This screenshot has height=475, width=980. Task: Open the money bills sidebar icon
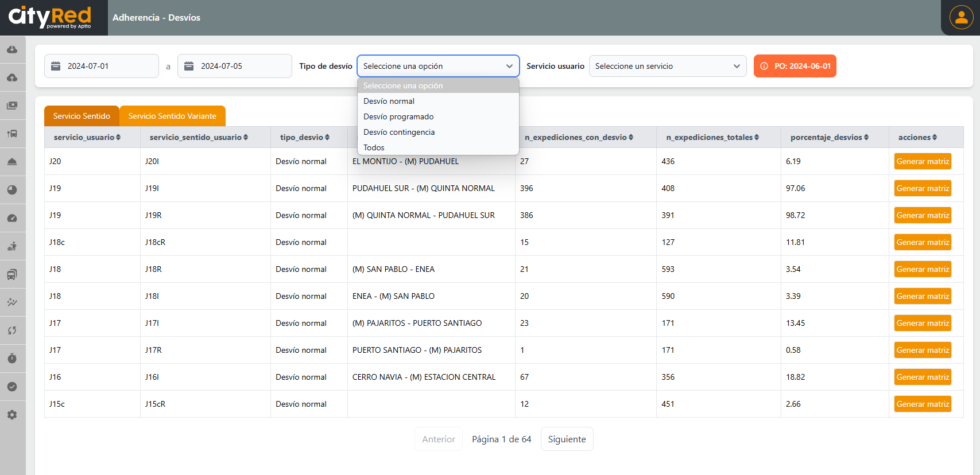pyautogui.click(x=12, y=106)
